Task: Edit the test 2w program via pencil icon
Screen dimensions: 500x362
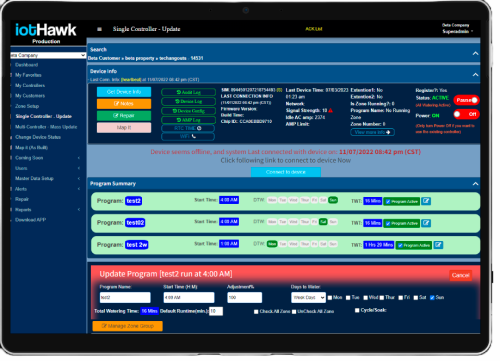Action: [x=438, y=245]
